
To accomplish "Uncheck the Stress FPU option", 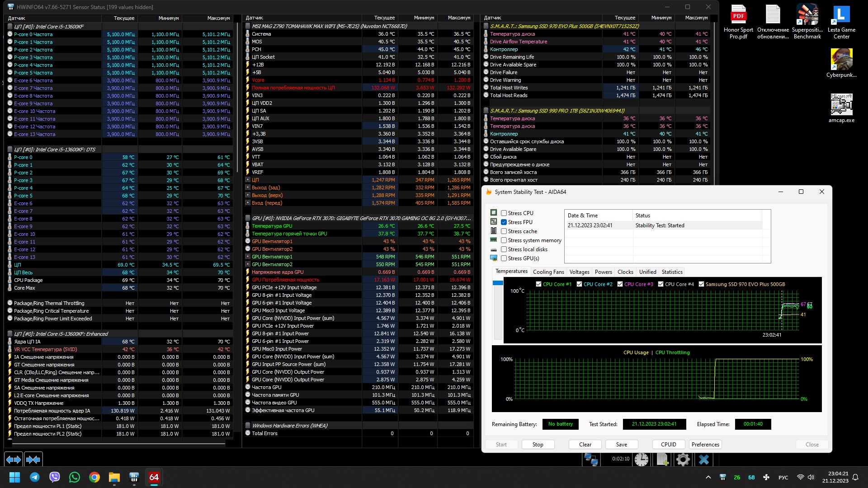I will 504,222.
